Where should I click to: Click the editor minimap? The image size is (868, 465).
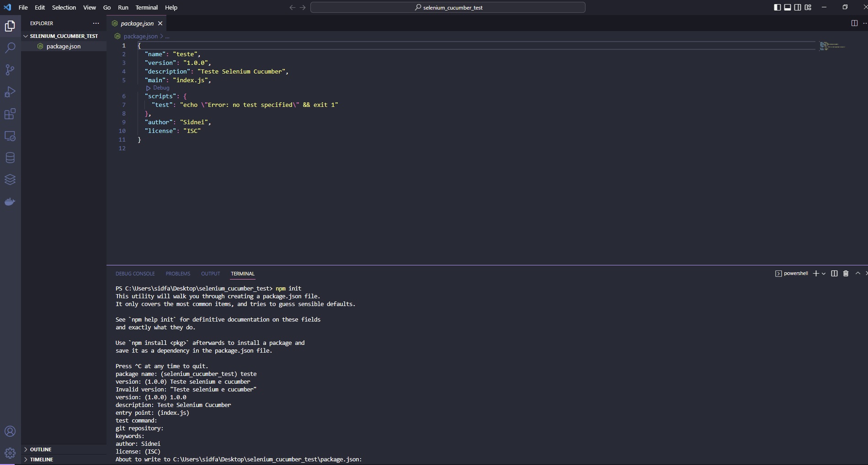click(x=833, y=46)
